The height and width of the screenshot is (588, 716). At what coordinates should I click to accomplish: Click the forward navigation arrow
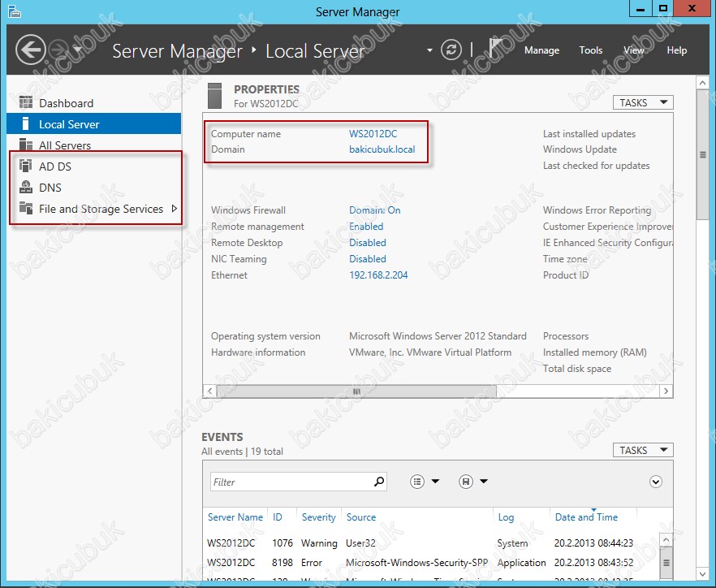(x=58, y=50)
